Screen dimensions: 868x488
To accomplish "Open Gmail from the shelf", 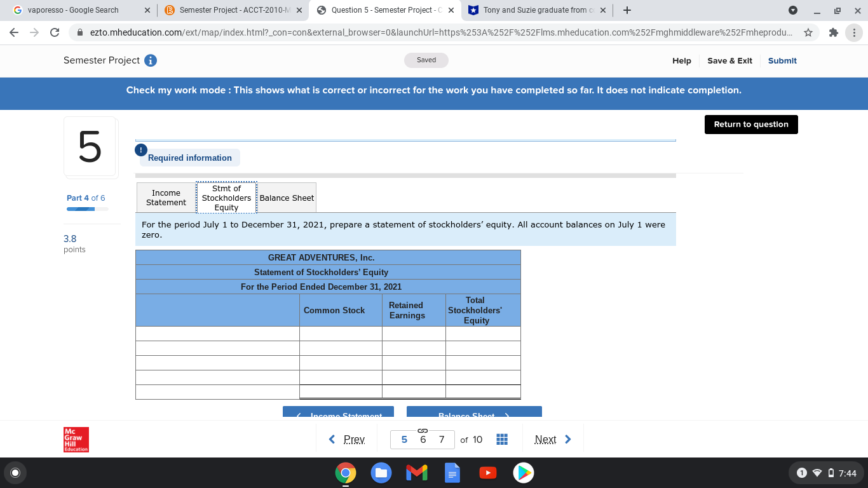I will 417,473.
